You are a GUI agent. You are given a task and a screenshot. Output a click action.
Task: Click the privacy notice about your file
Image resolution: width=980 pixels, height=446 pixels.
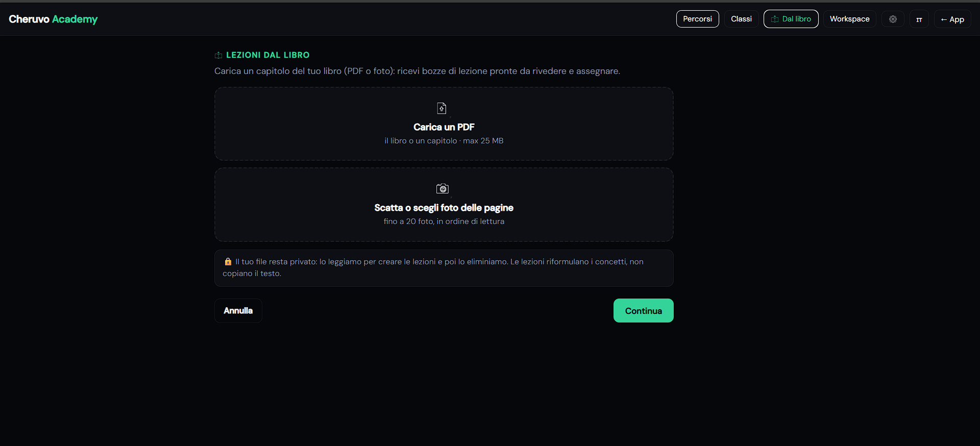pos(444,268)
